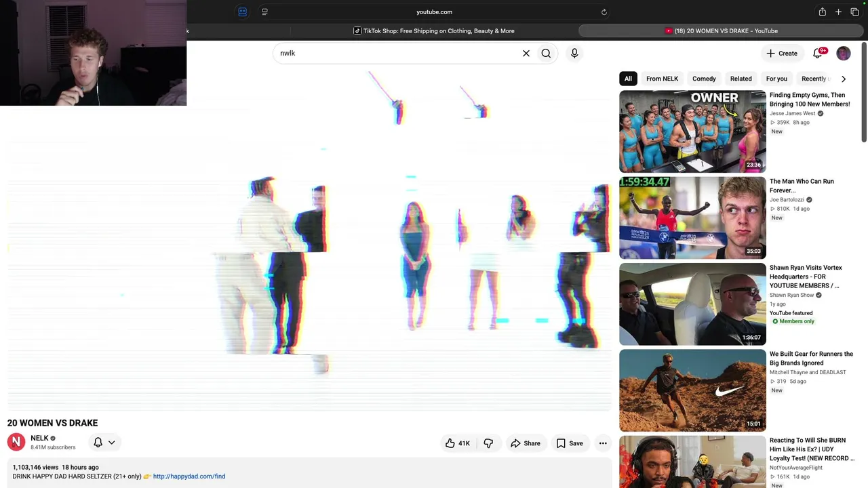
Task: Select the Recently uploaded filter chip
Action: 815,79
